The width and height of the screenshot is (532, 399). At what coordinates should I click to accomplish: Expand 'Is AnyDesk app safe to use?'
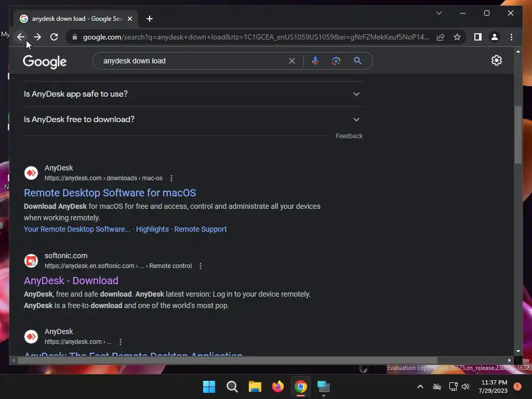[193, 94]
